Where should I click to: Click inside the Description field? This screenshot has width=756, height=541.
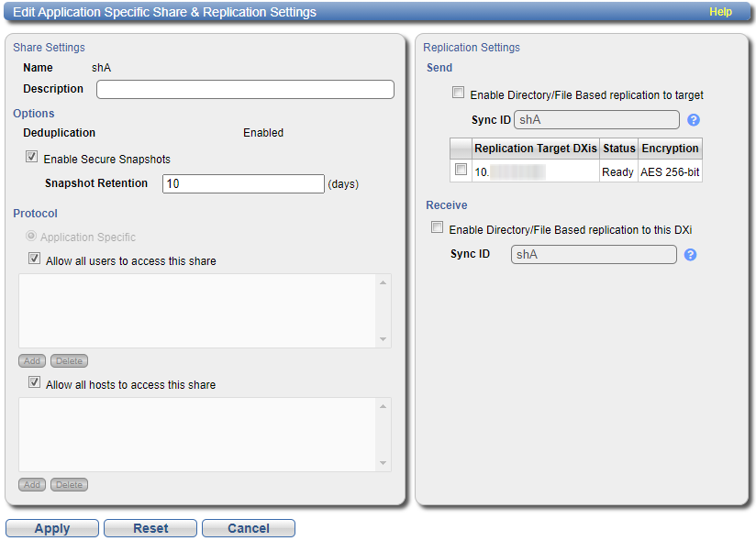(245, 89)
